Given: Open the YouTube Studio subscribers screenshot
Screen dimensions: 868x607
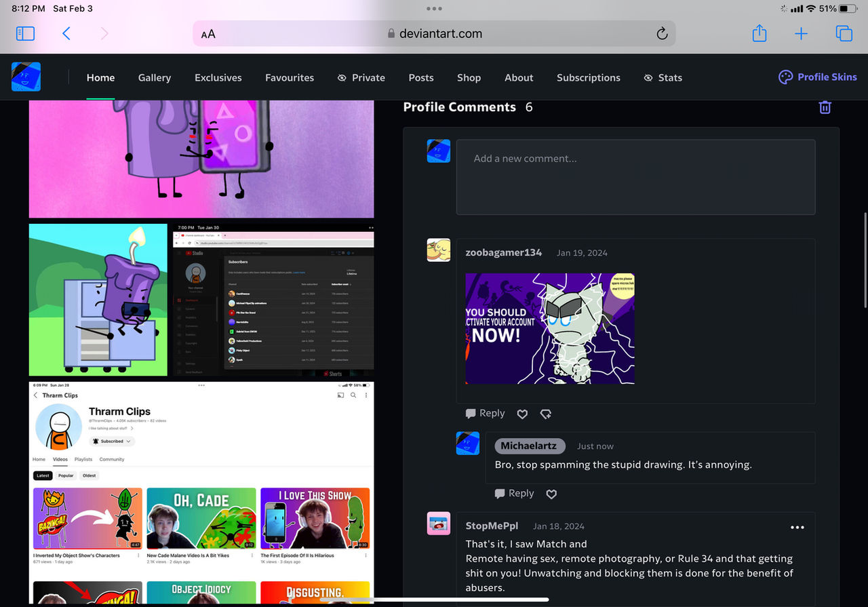Looking at the screenshot, I should [x=273, y=300].
